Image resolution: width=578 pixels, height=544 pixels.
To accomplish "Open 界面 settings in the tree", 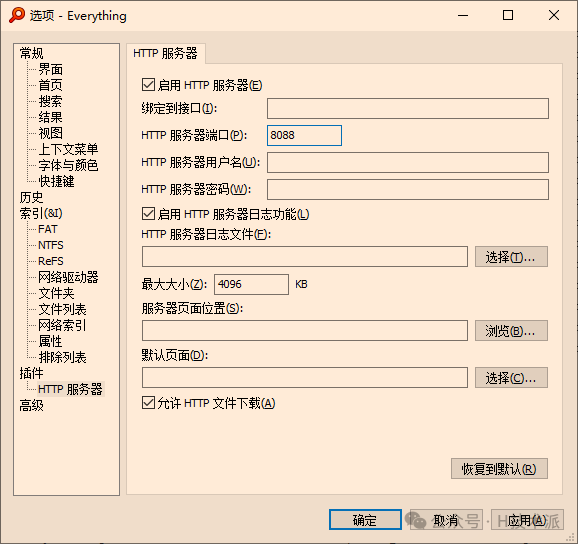I will (x=51, y=69).
